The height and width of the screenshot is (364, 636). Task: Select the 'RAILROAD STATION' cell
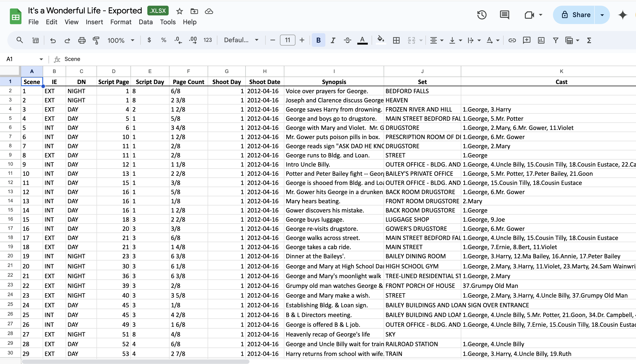(422, 344)
